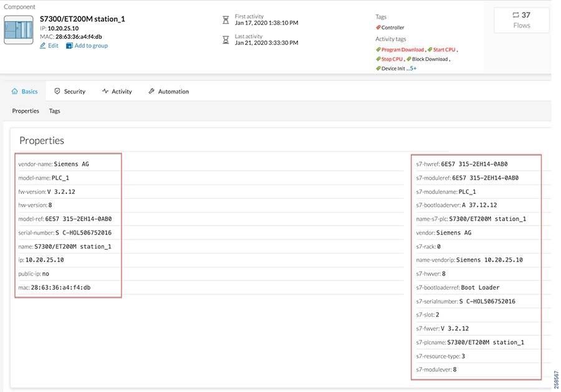Click the Device Init tag icon
Screen dimensions: 561x392
click(x=378, y=69)
